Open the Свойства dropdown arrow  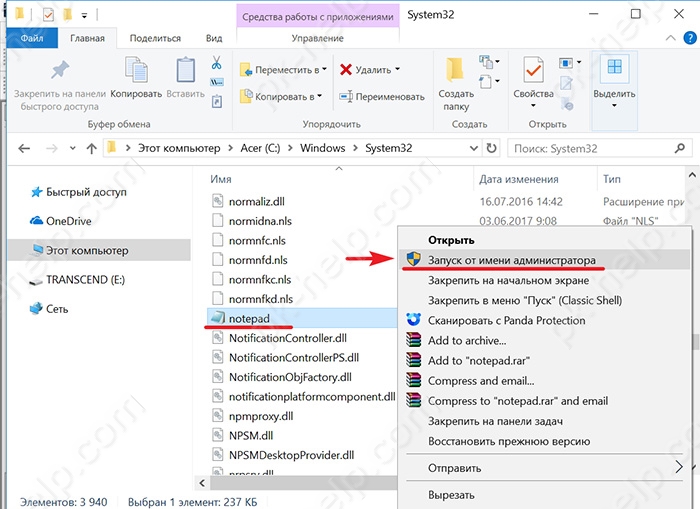coord(533,106)
